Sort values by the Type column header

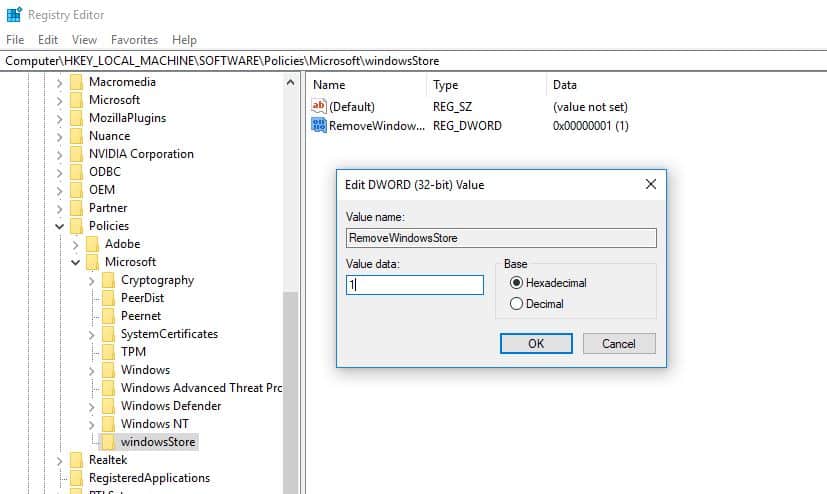486,84
